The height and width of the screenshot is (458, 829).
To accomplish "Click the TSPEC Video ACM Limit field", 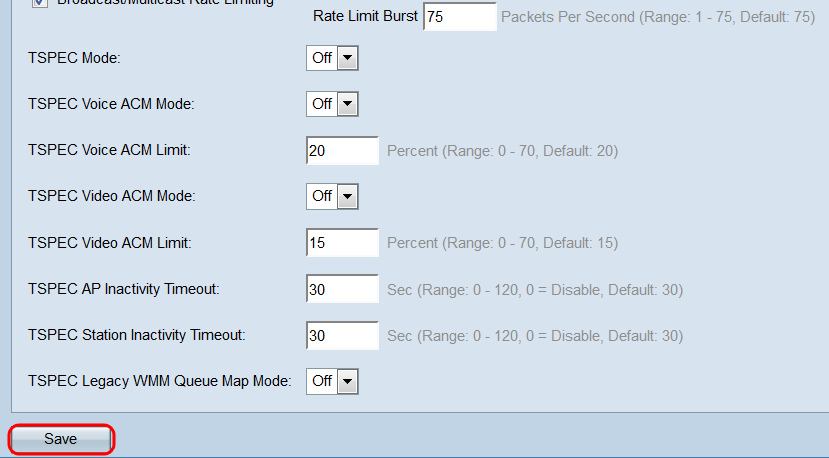I will 342,243.
